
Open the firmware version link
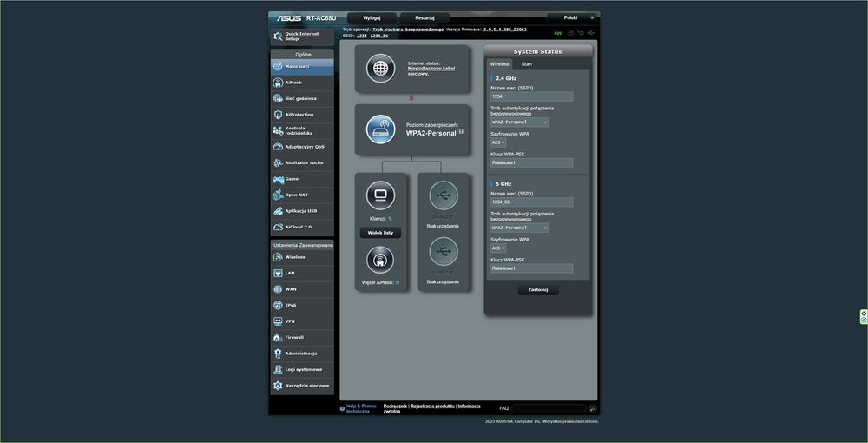coord(505,29)
